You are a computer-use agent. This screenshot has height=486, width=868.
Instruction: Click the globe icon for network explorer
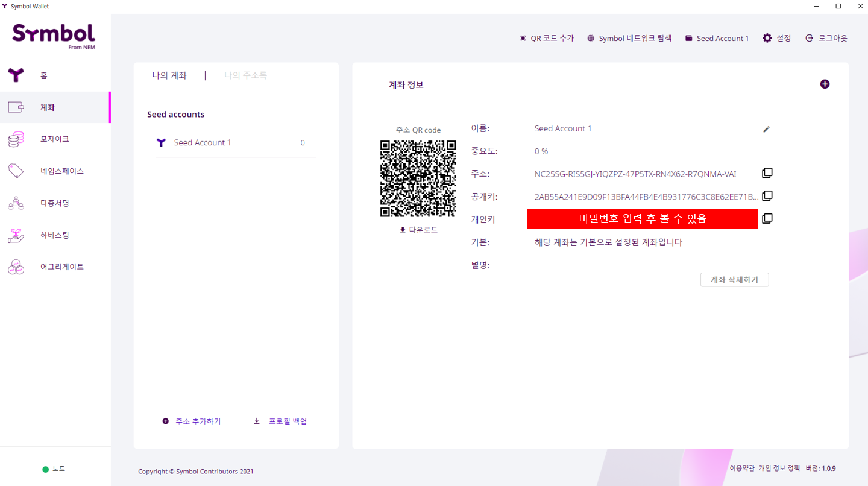(591, 38)
